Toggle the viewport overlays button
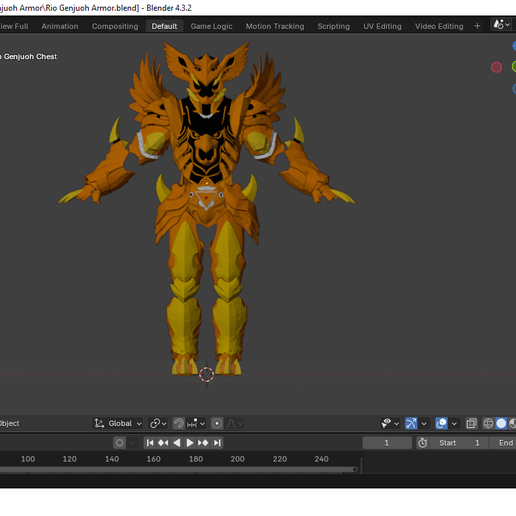516x516 pixels. pos(441,423)
